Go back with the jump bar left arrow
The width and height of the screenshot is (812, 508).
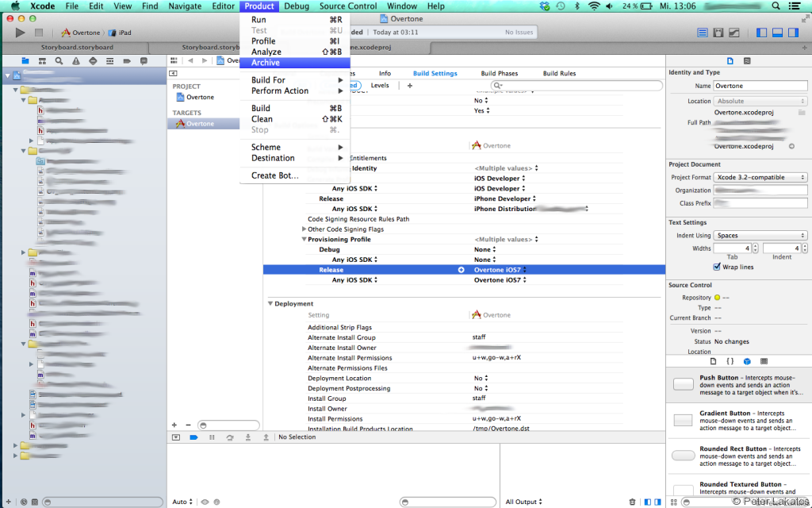tap(190, 60)
